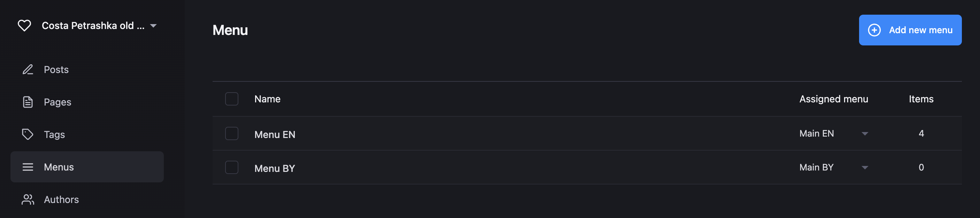Click the Menus hamburger icon
Viewport: 980px width, 218px height.
pyautogui.click(x=28, y=167)
